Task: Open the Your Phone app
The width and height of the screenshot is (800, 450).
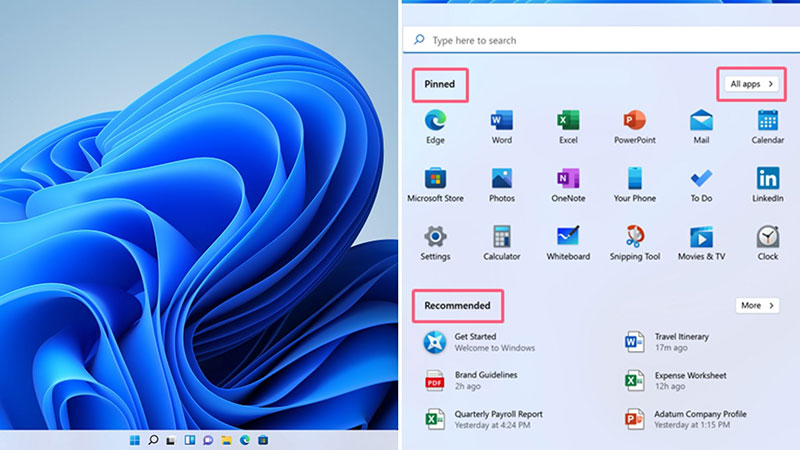Action: tap(635, 185)
